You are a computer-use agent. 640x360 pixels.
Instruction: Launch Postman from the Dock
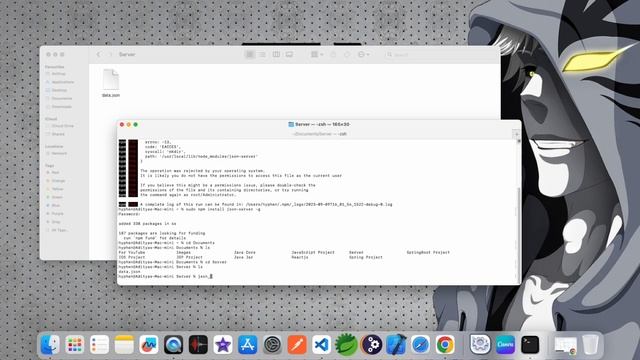[297, 345]
